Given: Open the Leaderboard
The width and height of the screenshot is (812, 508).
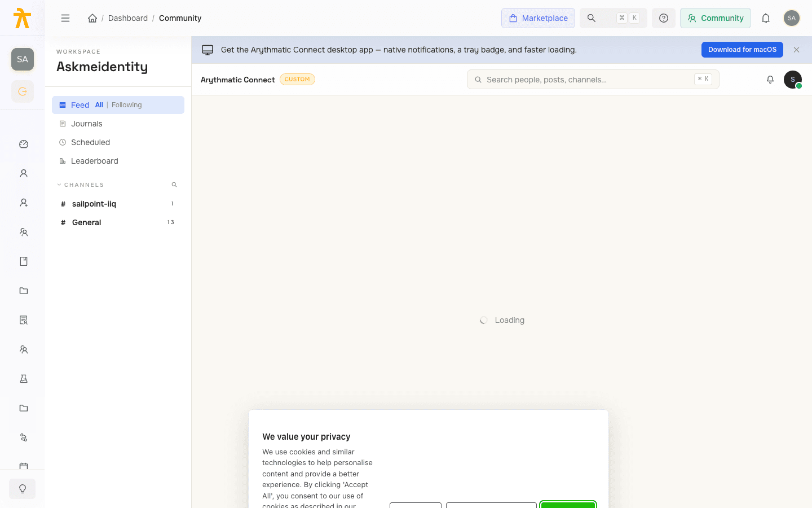Looking at the screenshot, I should click(118, 161).
